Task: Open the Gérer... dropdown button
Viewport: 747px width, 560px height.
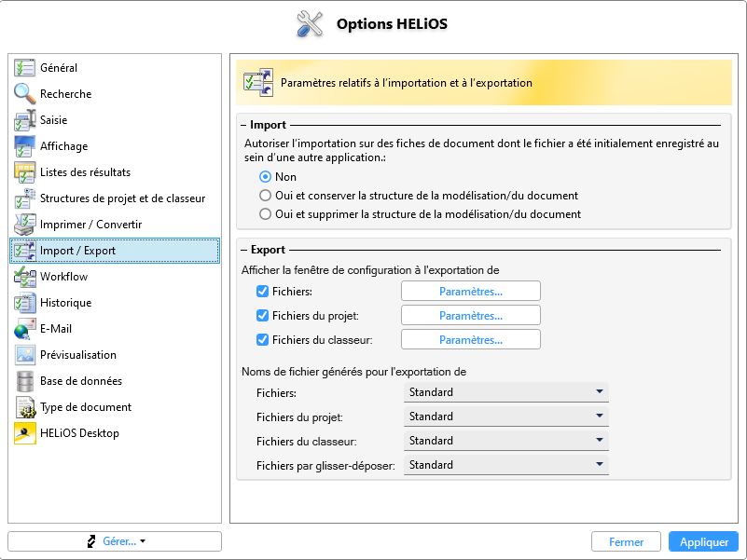Action: click(x=115, y=541)
